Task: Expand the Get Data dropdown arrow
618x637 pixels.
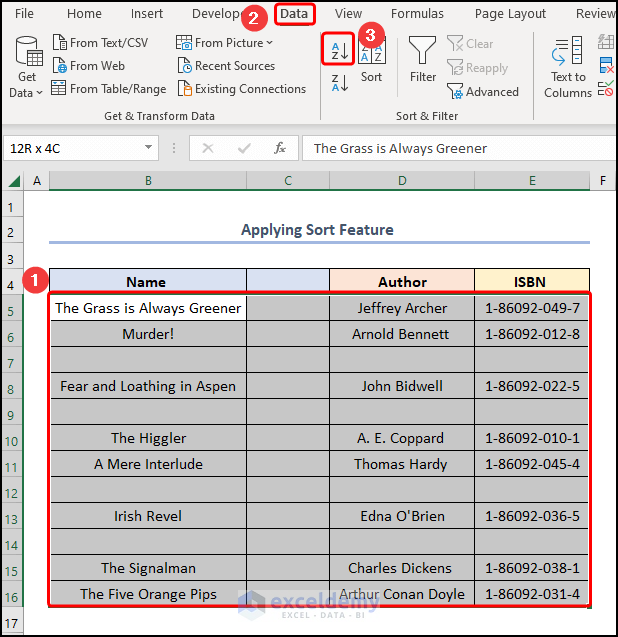Action: pos(39,93)
